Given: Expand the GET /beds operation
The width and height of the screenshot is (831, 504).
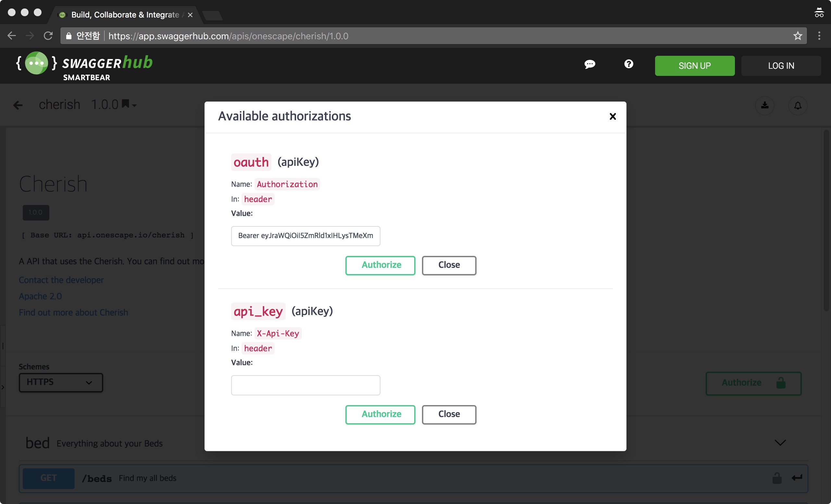Looking at the screenshot, I should pos(413,478).
